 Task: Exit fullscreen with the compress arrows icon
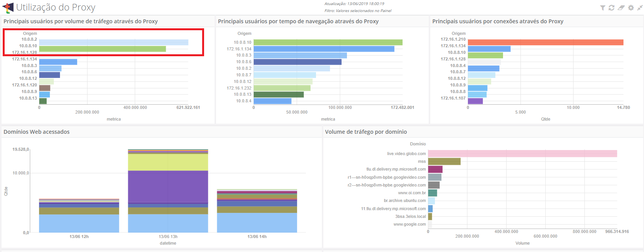pyautogui.click(x=640, y=8)
